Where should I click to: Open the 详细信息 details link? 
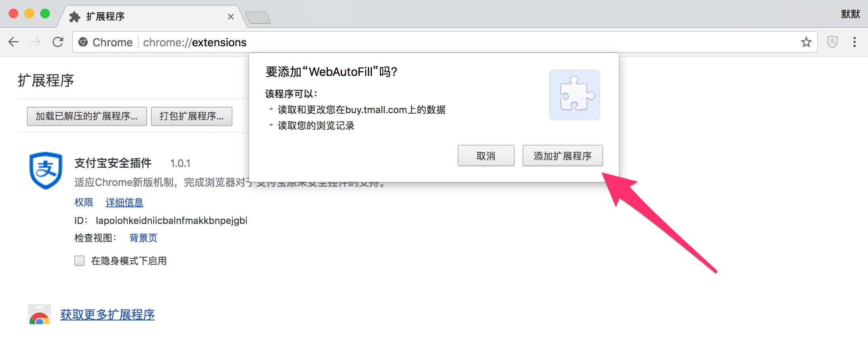pyautogui.click(x=124, y=203)
